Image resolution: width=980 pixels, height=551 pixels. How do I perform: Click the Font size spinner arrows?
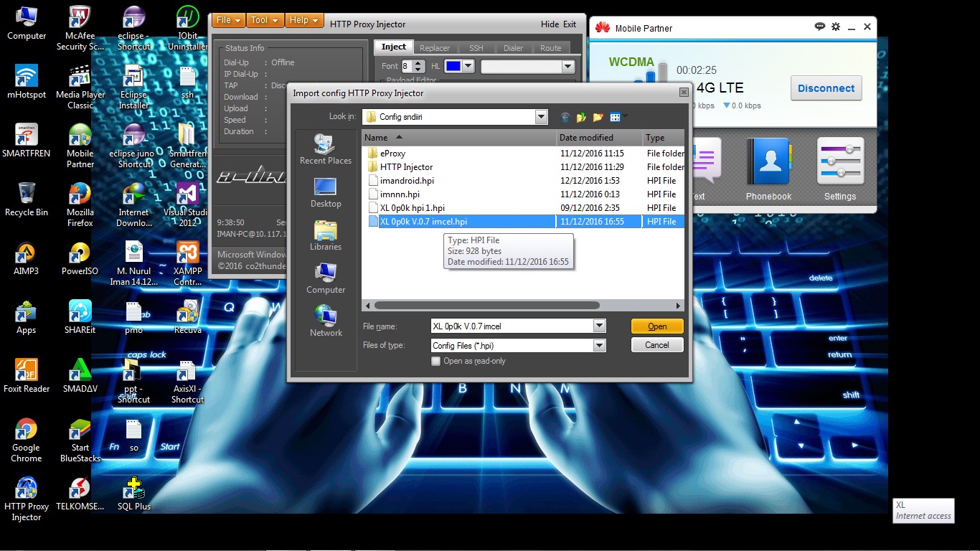420,66
